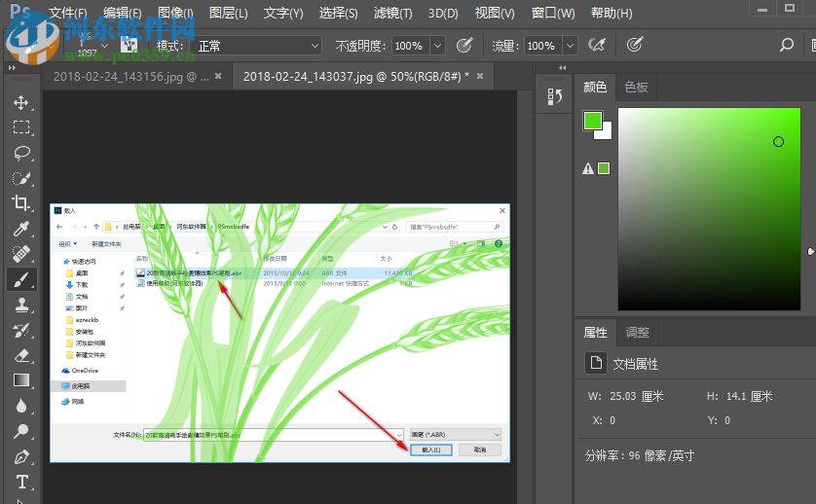Select the Gradient tool

coord(20,380)
